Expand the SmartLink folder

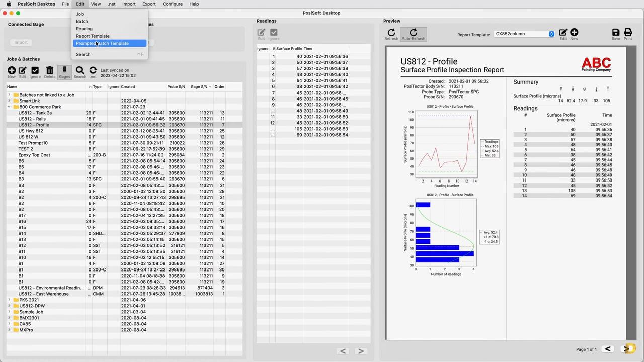9,101
